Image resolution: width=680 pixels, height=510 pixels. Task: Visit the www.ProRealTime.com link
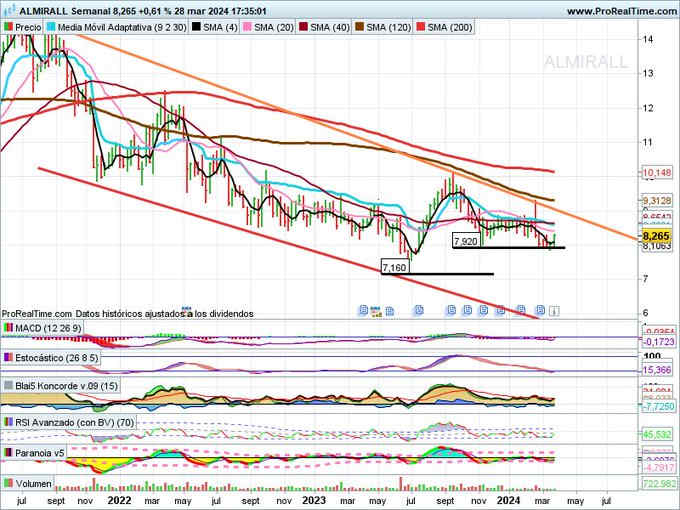[621, 11]
